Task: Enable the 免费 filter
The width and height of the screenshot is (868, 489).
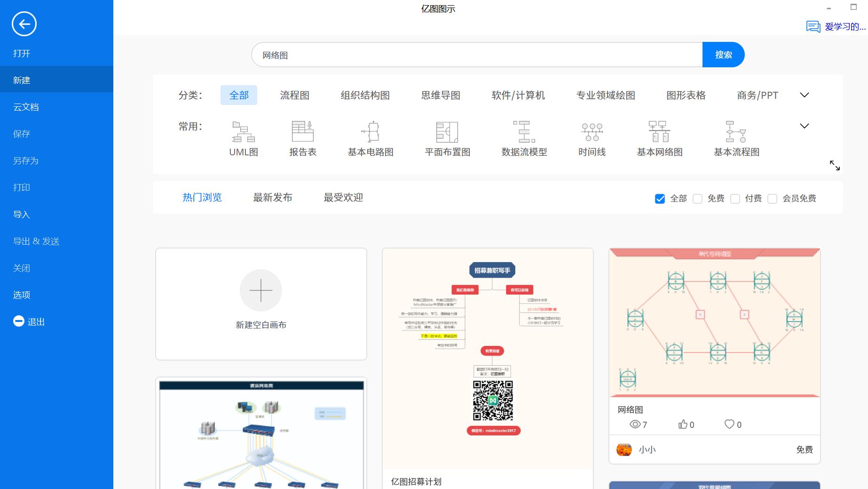Action: click(697, 199)
